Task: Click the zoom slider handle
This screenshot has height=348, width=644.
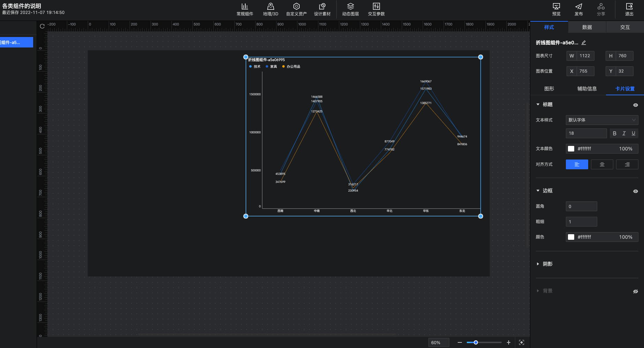Action: click(475, 342)
